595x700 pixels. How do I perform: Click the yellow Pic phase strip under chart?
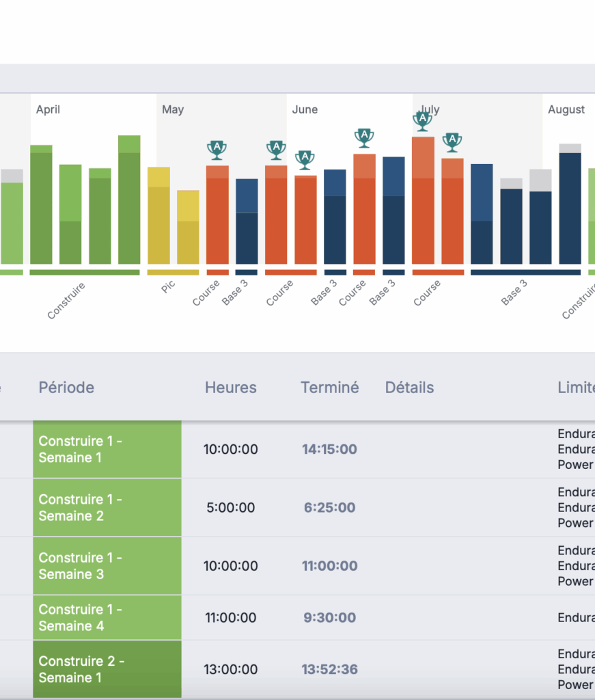point(174,272)
